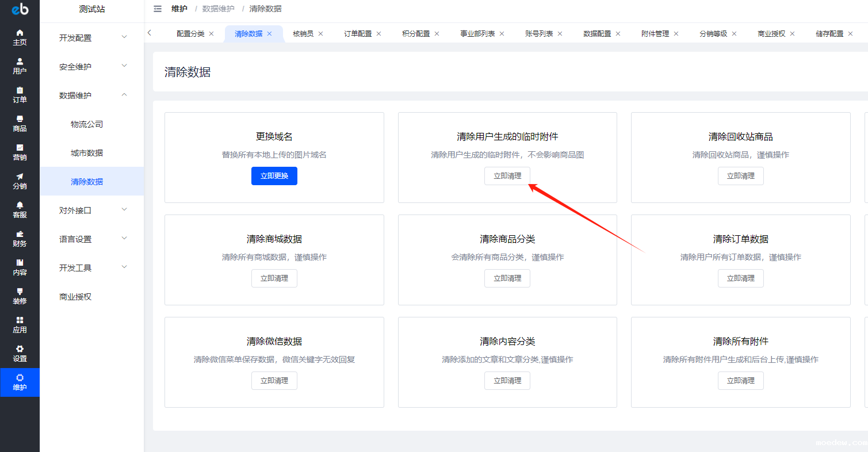Switch to the 附件管理 tab
868x452 pixels.
(x=655, y=34)
